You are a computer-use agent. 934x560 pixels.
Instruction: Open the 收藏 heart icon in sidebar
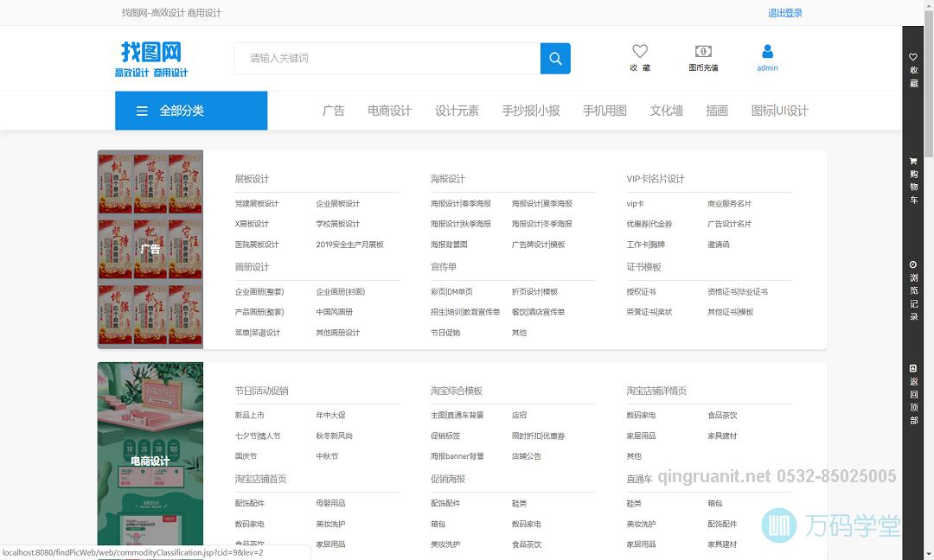912,65
